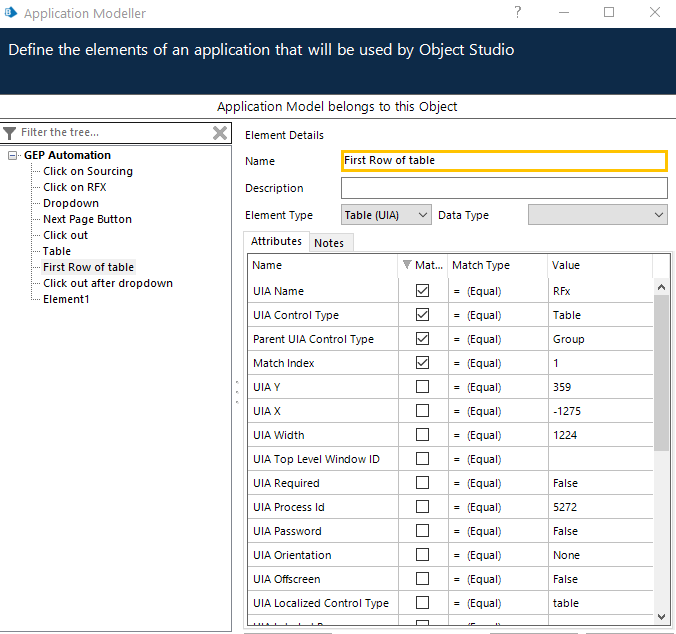Tick the UIA Width match checkbox

pyautogui.click(x=422, y=435)
